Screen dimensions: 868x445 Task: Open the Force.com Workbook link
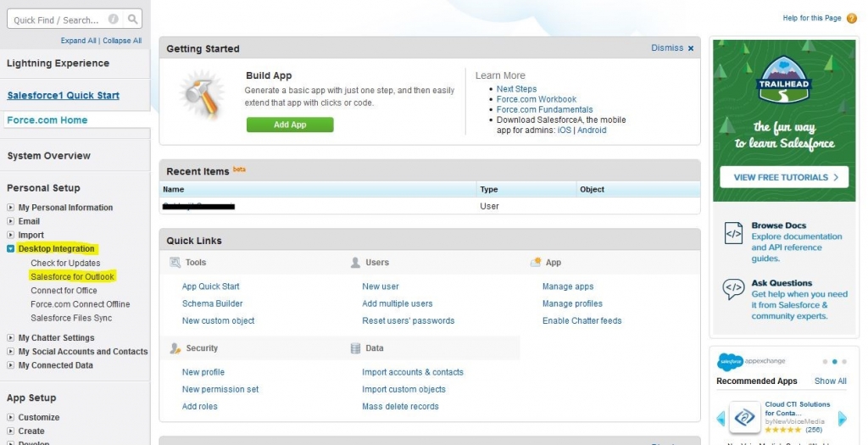537,99
